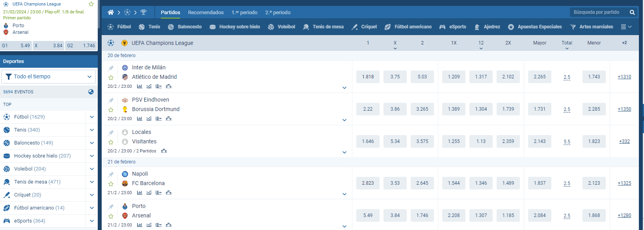Select Tenis de mesa in top sports bar

click(323, 27)
